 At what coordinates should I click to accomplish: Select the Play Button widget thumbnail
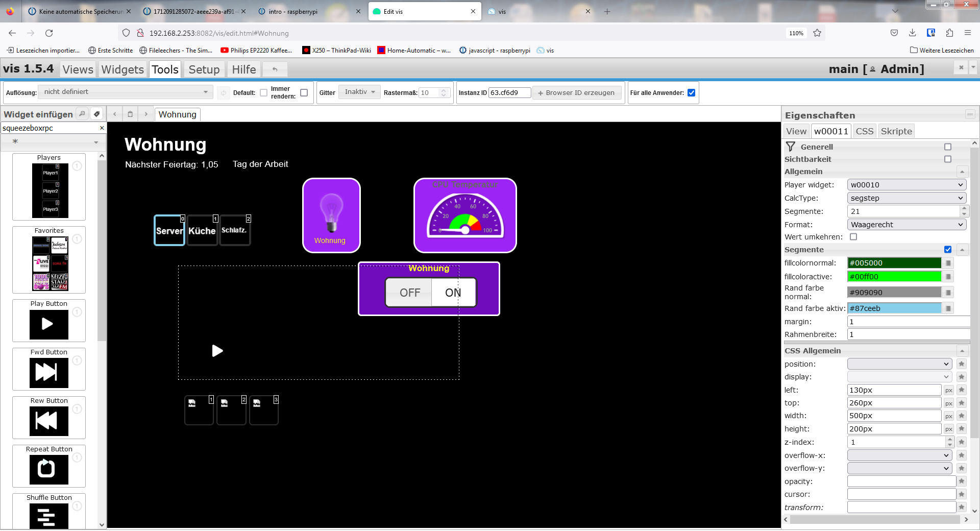click(49, 324)
